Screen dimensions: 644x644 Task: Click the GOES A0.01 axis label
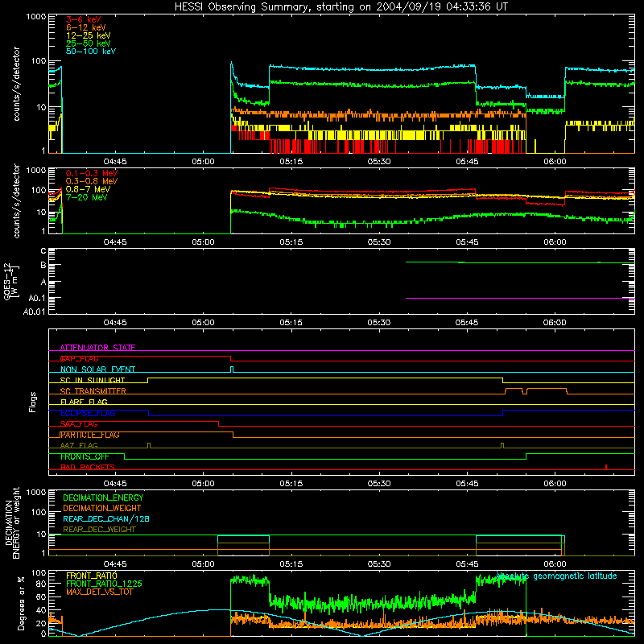(x=35, y=312)
